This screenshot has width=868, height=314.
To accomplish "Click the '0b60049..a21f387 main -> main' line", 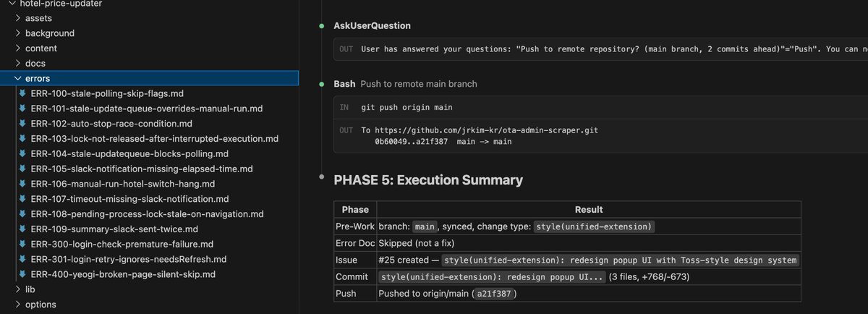I will pyautogui.click(x=443, y=142).
